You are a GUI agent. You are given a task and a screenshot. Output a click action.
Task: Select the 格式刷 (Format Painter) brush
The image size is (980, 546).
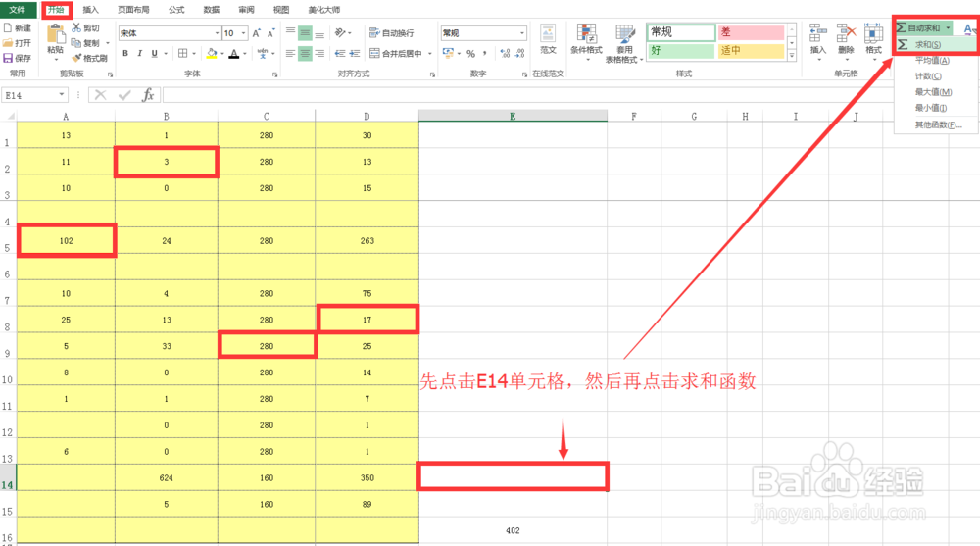76,58
